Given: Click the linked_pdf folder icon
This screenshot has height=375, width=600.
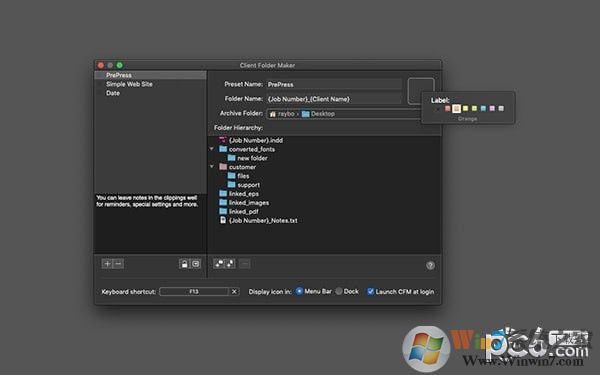Looking at the screenshot, I should tap(223, 211).
